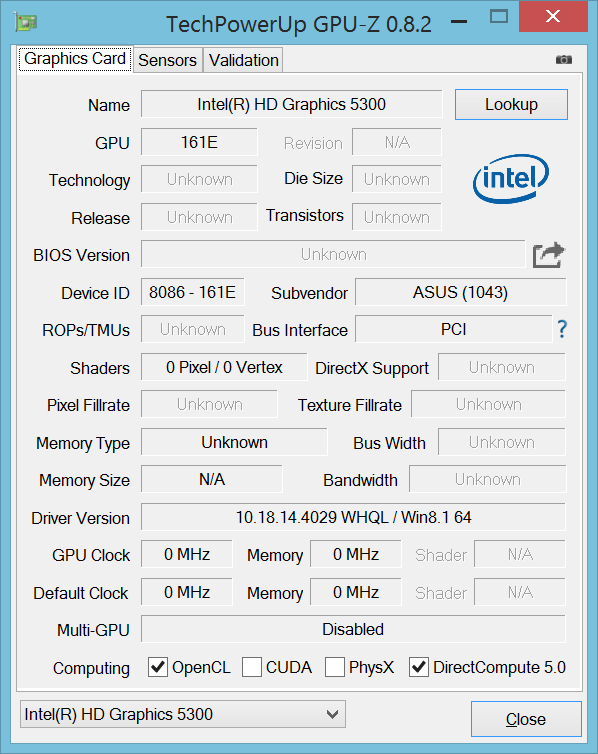
Task: Switch to the Sensors tab
Action: click(167, 60)
